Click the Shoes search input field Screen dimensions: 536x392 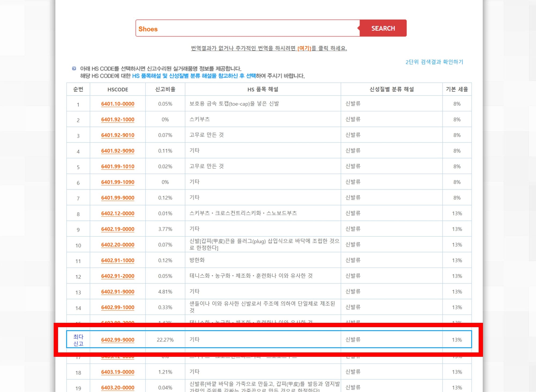241,29
